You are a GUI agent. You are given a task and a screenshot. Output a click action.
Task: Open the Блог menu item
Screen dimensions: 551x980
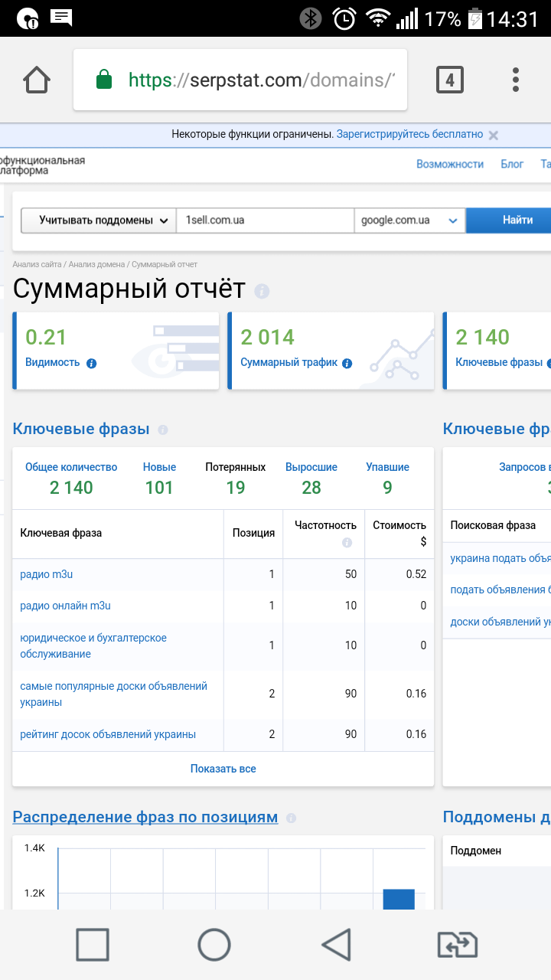(x=512, y=164)
